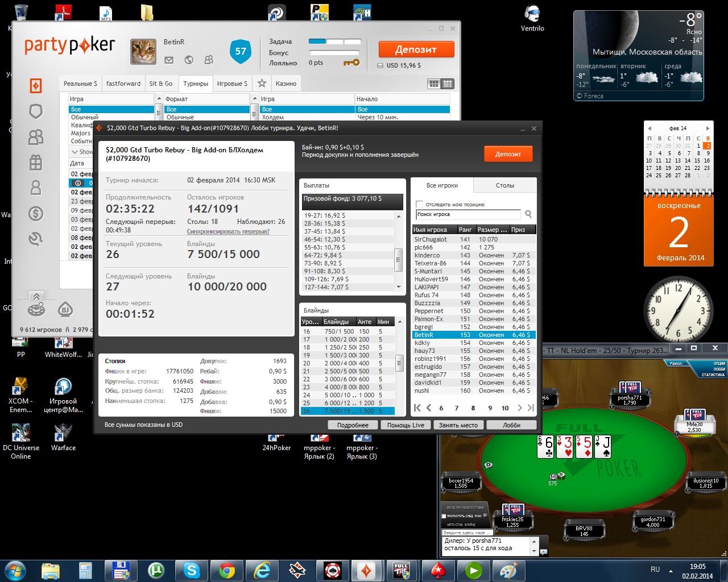Switch to Столы tab in tournament lobby

click(505, 185)
